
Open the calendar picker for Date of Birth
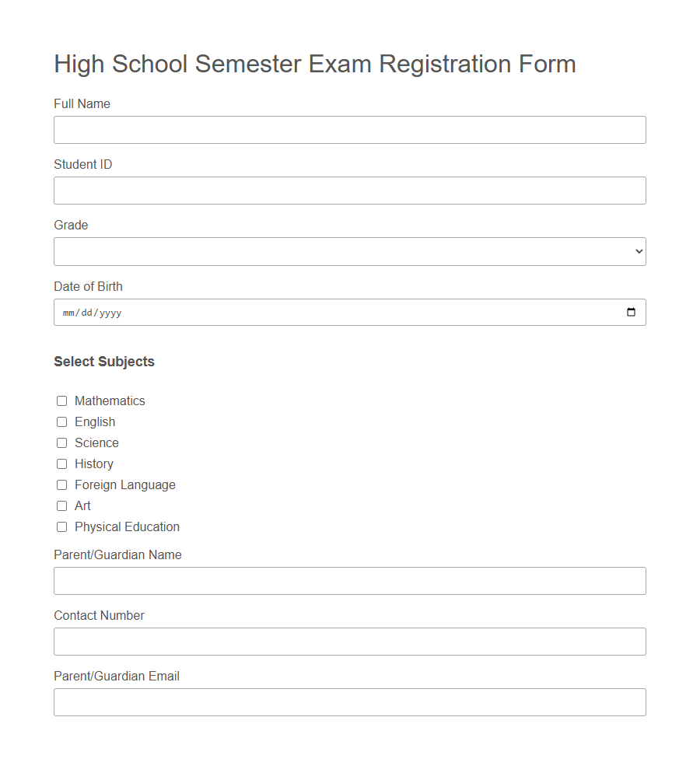[x=632, y=312]
